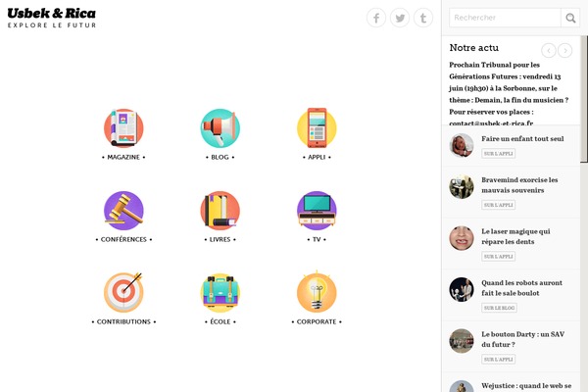Open the Livres books icon
Viewport: 588px width, 392px height.
(220, 211)
